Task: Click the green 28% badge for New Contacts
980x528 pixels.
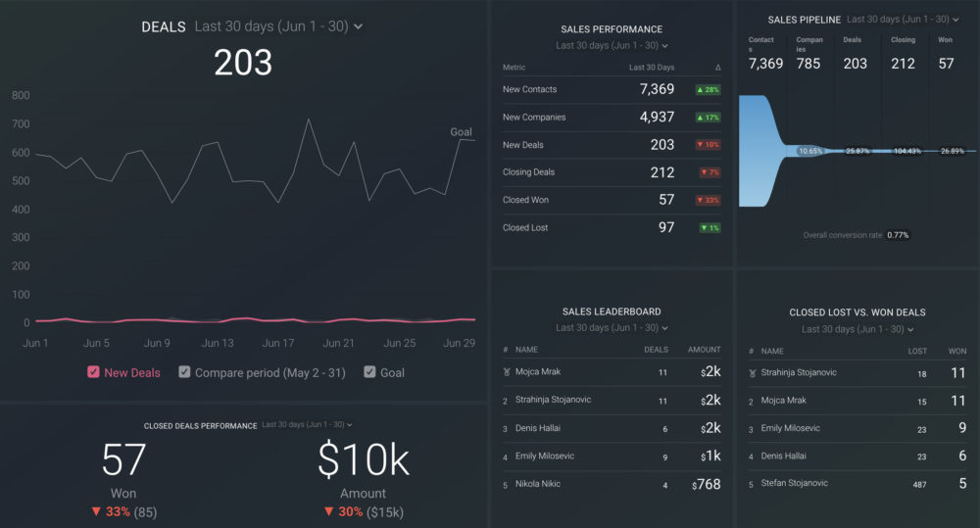Action: (x=707, y=89)
